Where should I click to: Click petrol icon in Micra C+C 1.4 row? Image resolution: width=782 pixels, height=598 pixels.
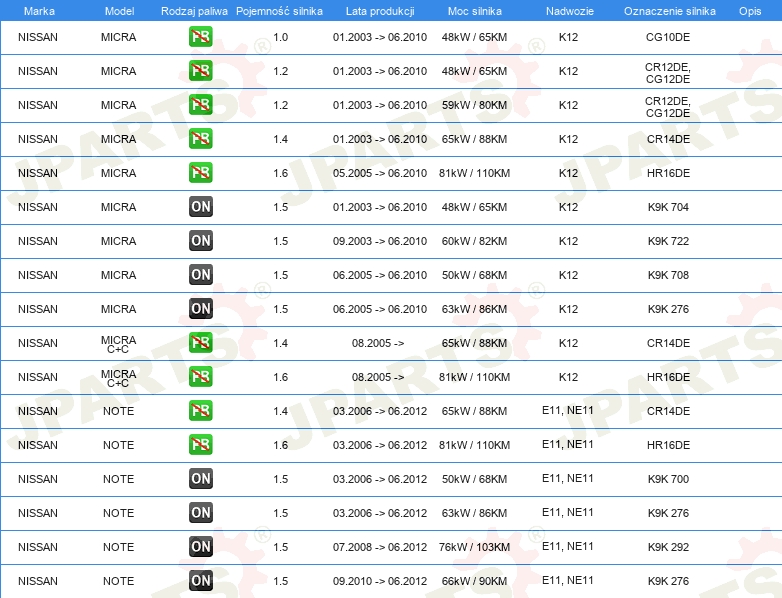click(x=200, y=343)
